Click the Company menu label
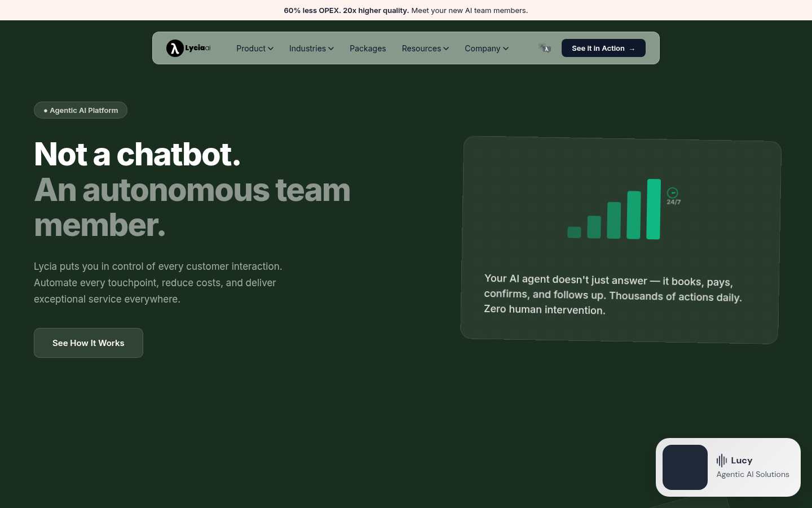 click(x=482, y=49)
